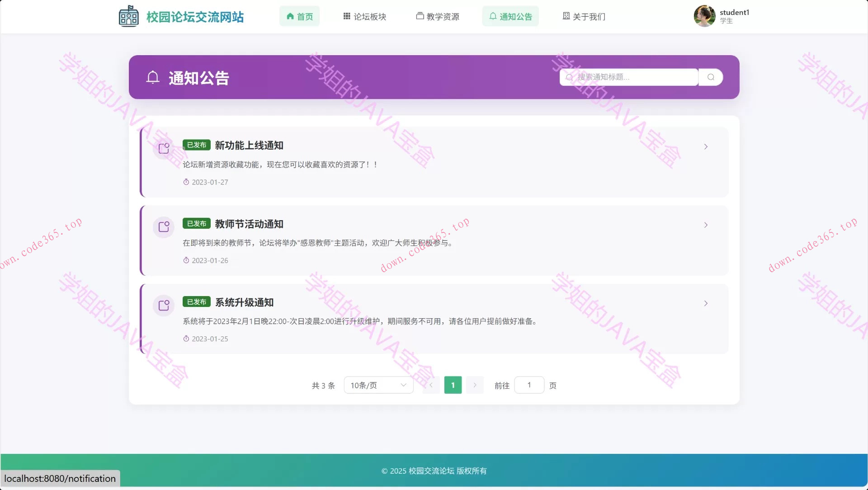Open the 关于我们 menu item
Image resolution: width=868 pixels, height=490 pixels.
pos(583,16)
